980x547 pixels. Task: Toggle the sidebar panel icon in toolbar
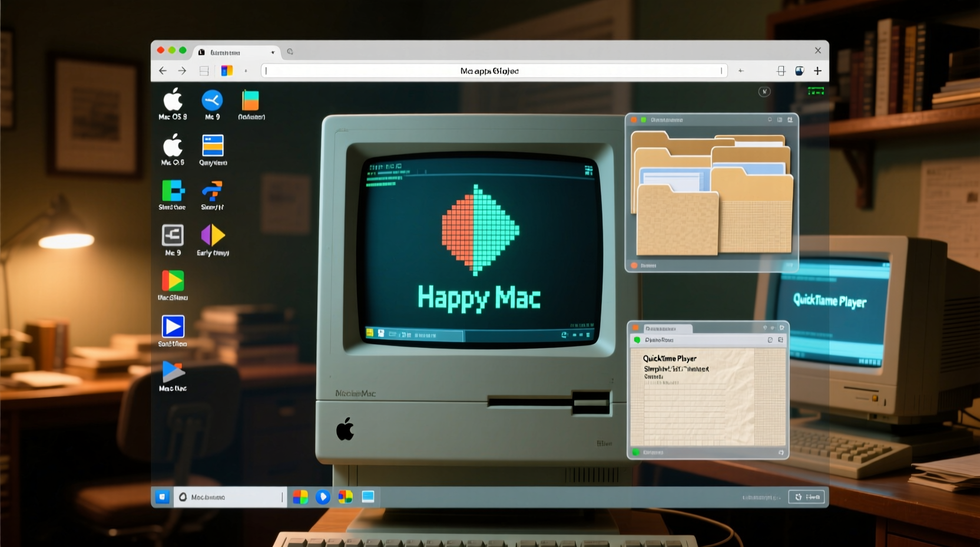[x=204, y=71]
